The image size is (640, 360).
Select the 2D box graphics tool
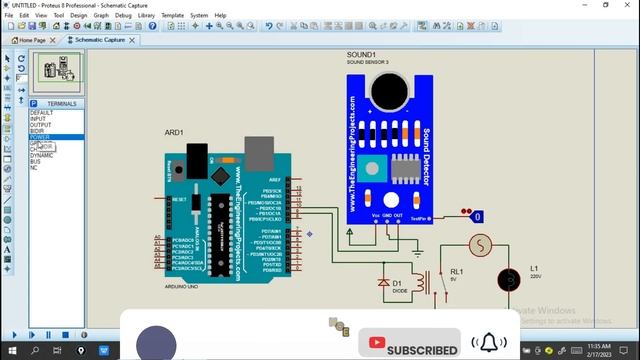[7, 210]
